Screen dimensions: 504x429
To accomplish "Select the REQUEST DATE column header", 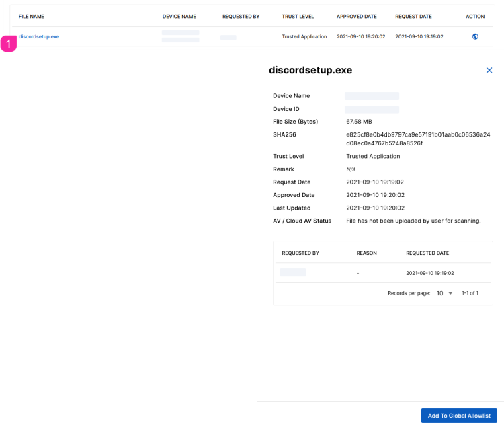I will click(413, 17).
